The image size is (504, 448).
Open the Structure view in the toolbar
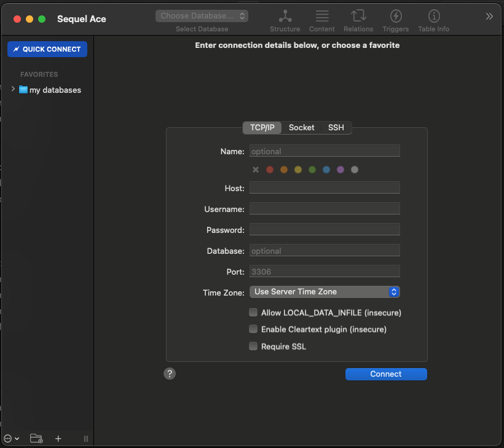tap(285, 21)
